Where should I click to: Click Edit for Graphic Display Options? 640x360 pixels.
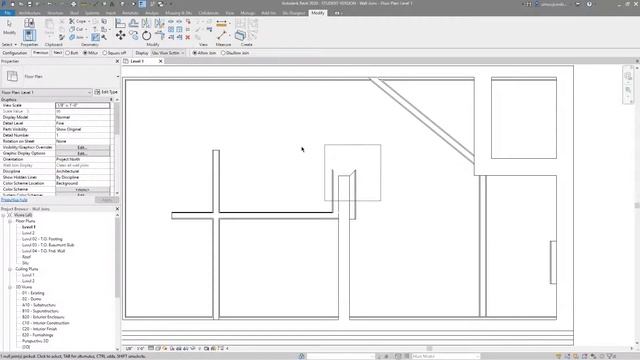82,153
